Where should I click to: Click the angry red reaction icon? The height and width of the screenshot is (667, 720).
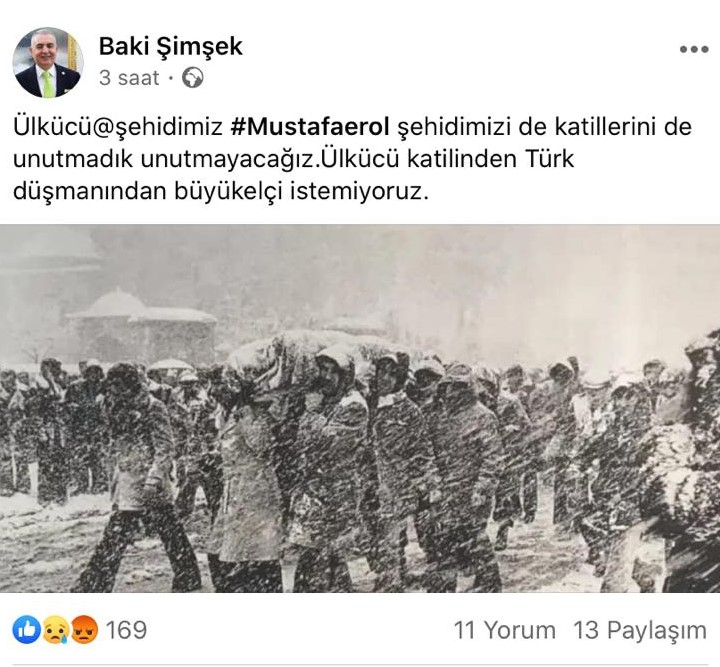pyautogui.click(x=84, y=629)
